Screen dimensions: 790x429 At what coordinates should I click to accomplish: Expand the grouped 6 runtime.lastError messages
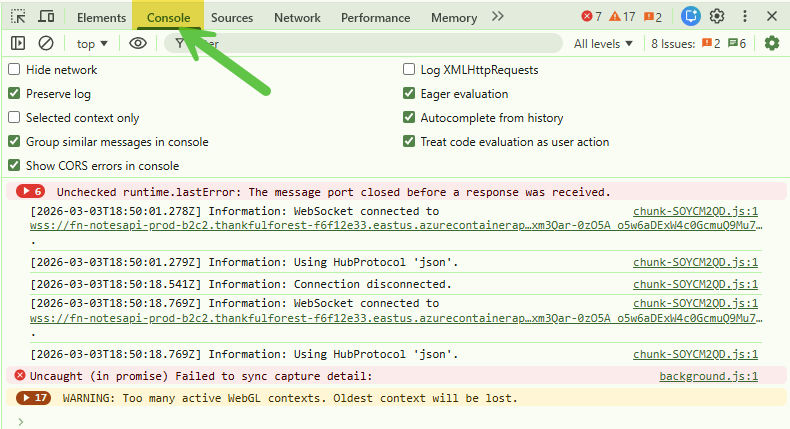pos(31,192)
